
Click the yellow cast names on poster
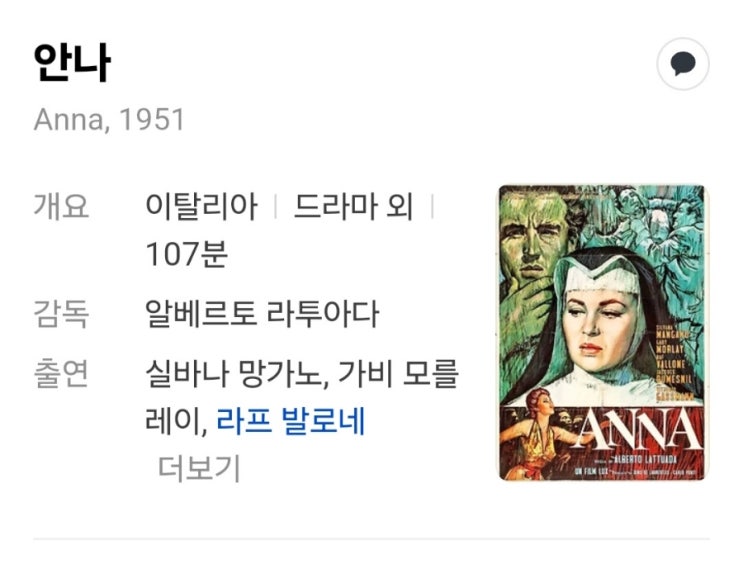click(674, 364)
